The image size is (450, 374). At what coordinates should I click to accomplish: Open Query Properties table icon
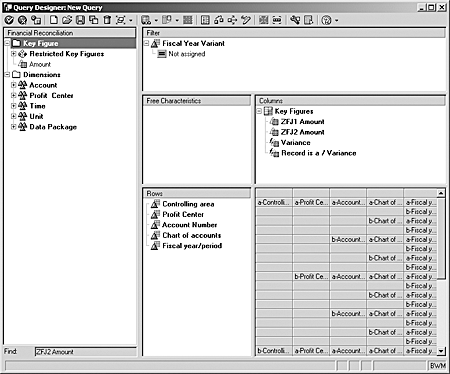(x=205, y=20)
